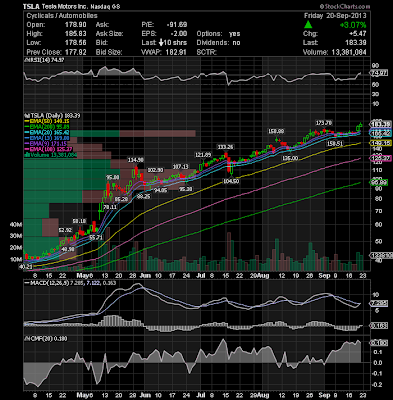Click the EMA(100) 125.27 legend text
393x400 pixels.
[x=50, y=149]
